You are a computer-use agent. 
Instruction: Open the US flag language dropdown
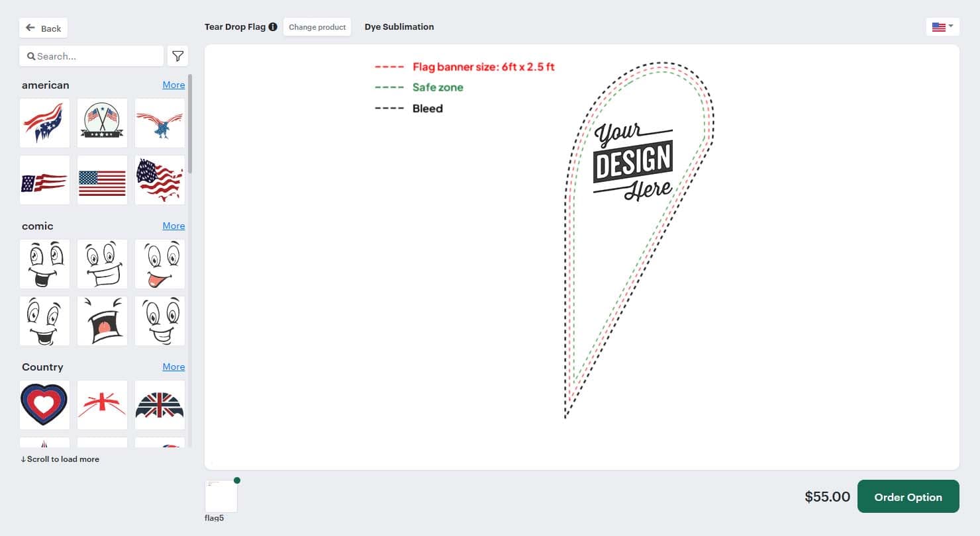[x=942, y=26]
